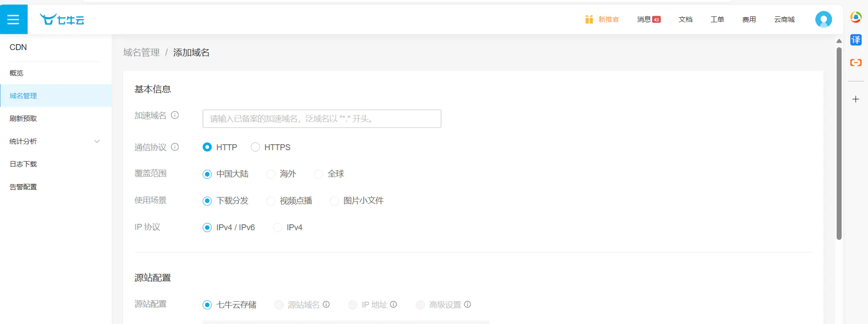Click the info icon beside 加速域名
This screenshot has width=868, height=324.
click(175, 116)
